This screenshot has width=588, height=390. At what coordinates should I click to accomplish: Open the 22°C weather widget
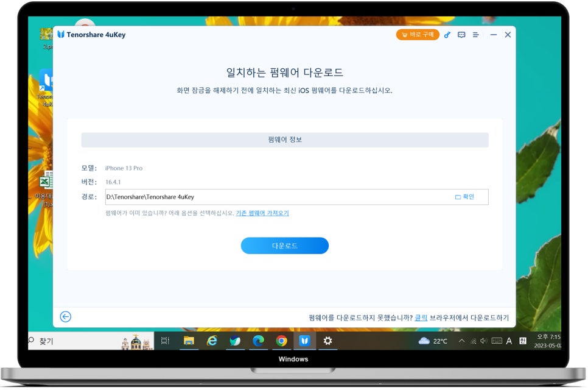pyautogui.click(x=433, y=341)
